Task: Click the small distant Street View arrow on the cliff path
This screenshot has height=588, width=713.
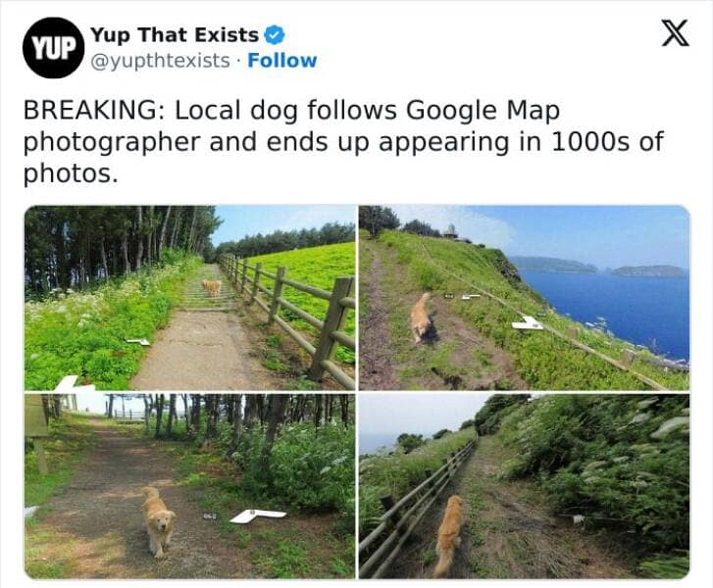Action: pos(470,297)
